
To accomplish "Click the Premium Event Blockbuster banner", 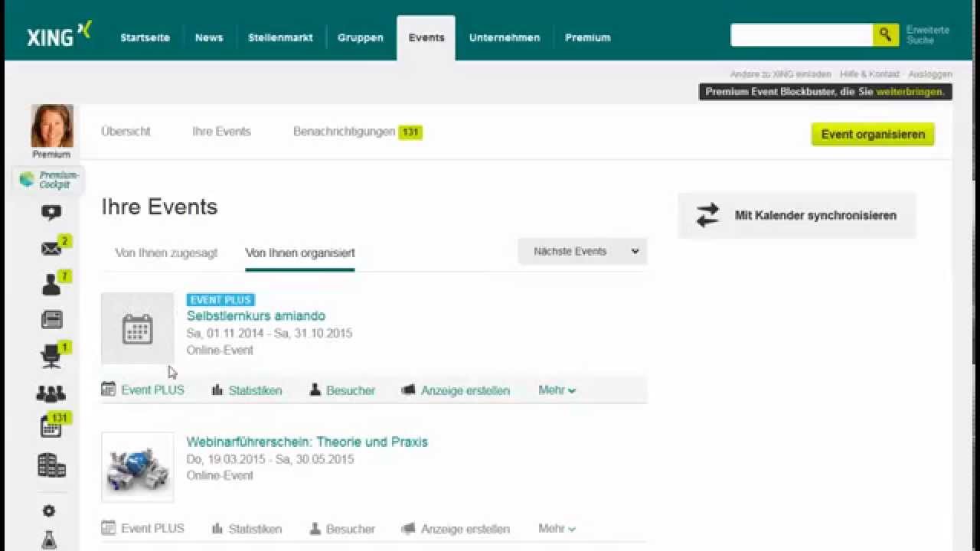I will 825,92.
